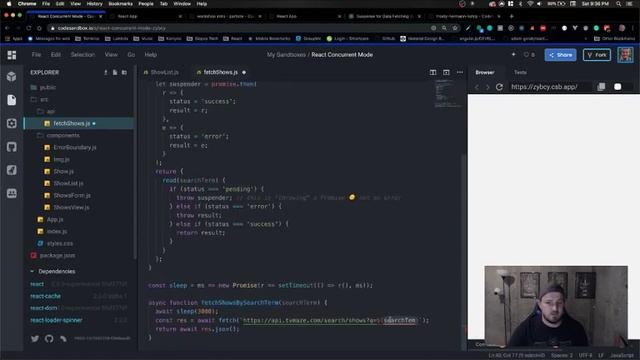Click the emoji in the code comment
The image size is (640, 360).
[x=352, y=198]
